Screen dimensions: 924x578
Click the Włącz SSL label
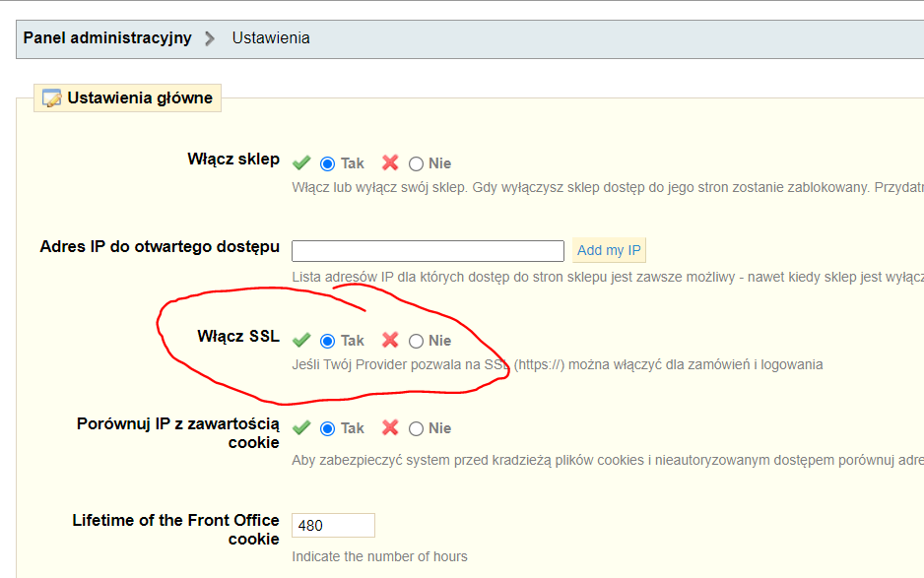pos(238,337)
